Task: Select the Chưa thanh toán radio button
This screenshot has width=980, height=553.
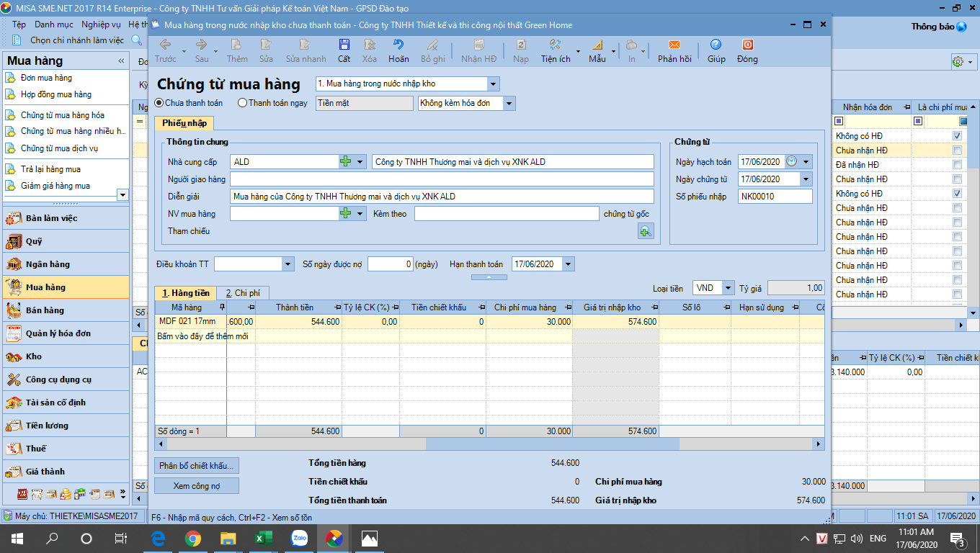Action: [160, 103]
